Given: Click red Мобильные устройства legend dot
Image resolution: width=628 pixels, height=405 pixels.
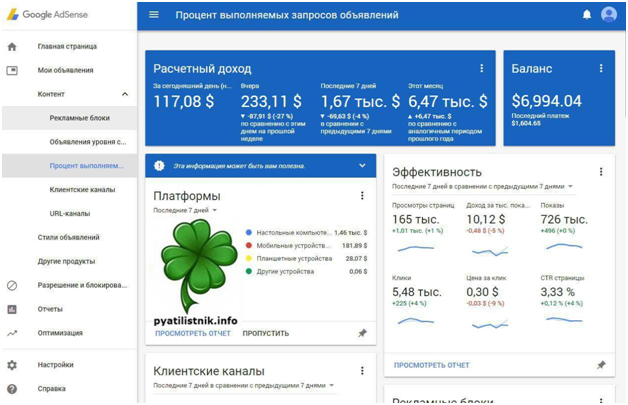Looking at the screenshot, I should point(249,246).
